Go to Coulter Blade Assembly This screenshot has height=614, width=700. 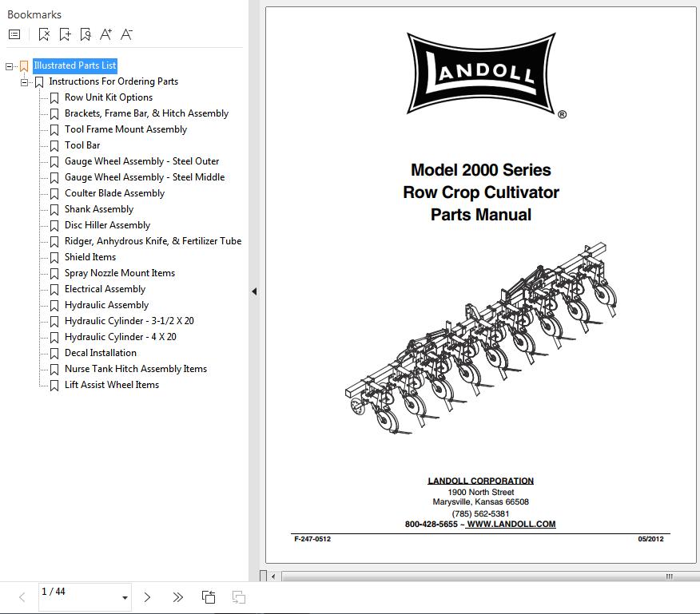pos(114,193)
